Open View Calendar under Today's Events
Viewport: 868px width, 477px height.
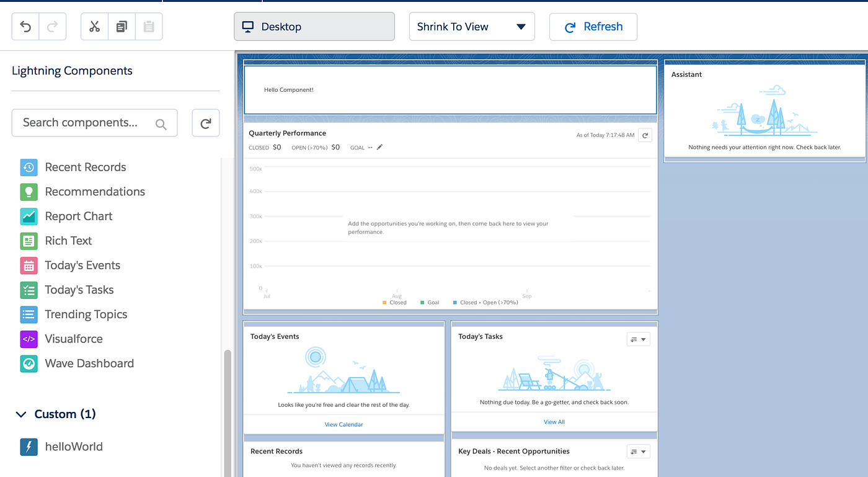[343, 424]
